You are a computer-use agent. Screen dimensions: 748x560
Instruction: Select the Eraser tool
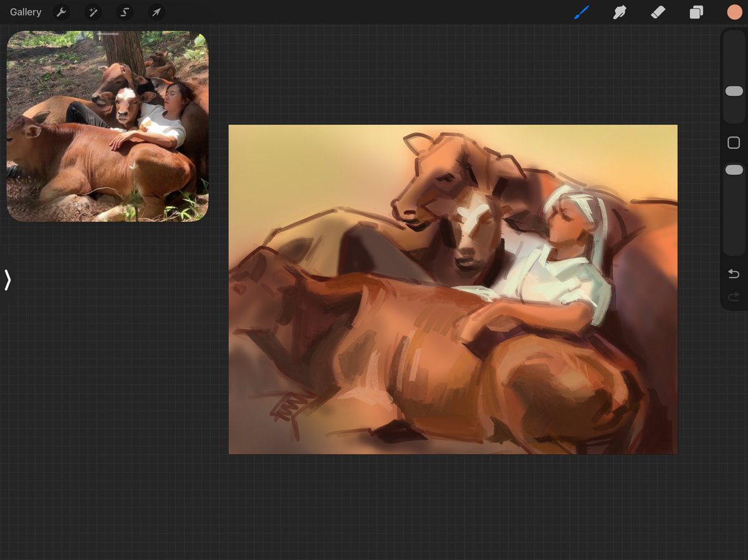658,12
